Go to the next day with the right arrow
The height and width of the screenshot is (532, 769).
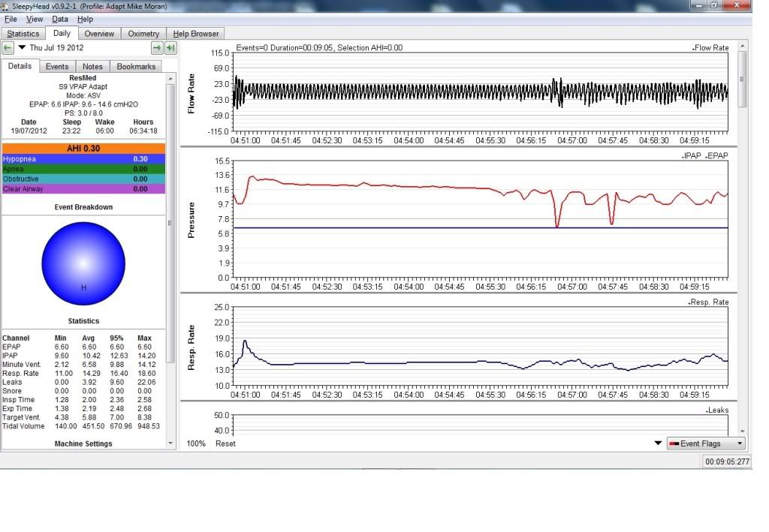click(x=157, y=48)
